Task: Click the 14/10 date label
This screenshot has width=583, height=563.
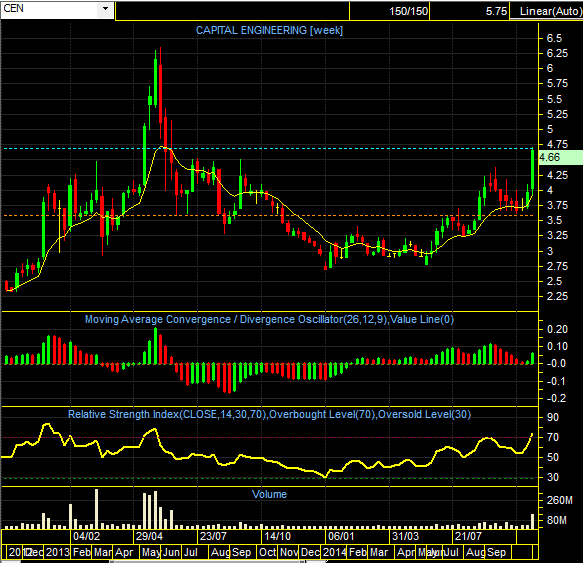Action: pos(277,536)
